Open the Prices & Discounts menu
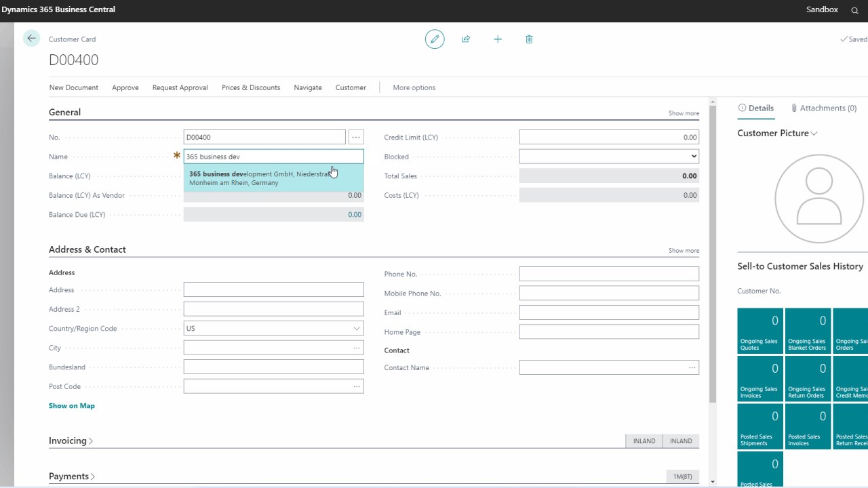The width and height of the screenshot is (868, 488). tap(251, 87)
